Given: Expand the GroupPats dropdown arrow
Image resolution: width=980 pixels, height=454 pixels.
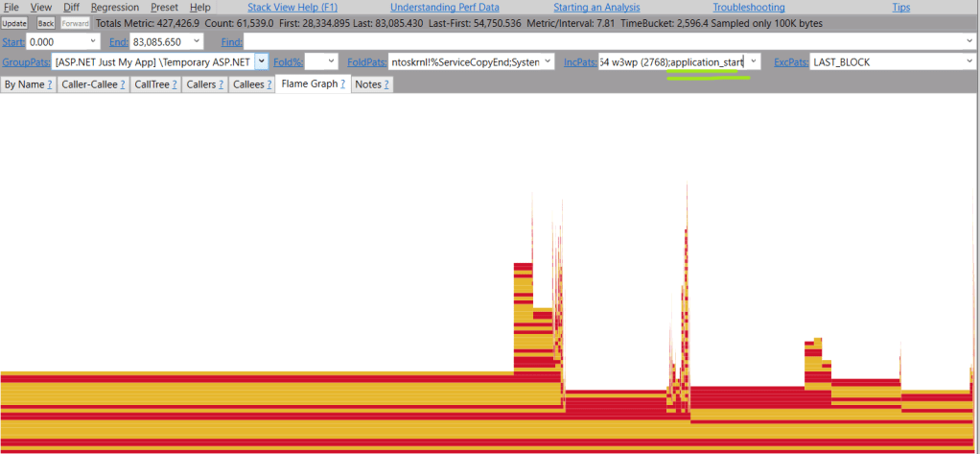Looking at the screenshot, I should point(261,61).
